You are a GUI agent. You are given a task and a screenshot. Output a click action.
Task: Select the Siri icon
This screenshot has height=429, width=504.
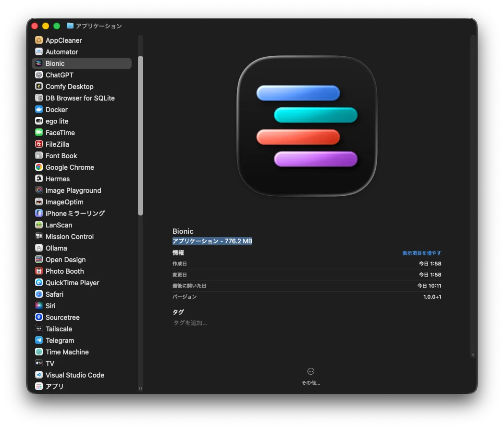(x=39, y=306)
